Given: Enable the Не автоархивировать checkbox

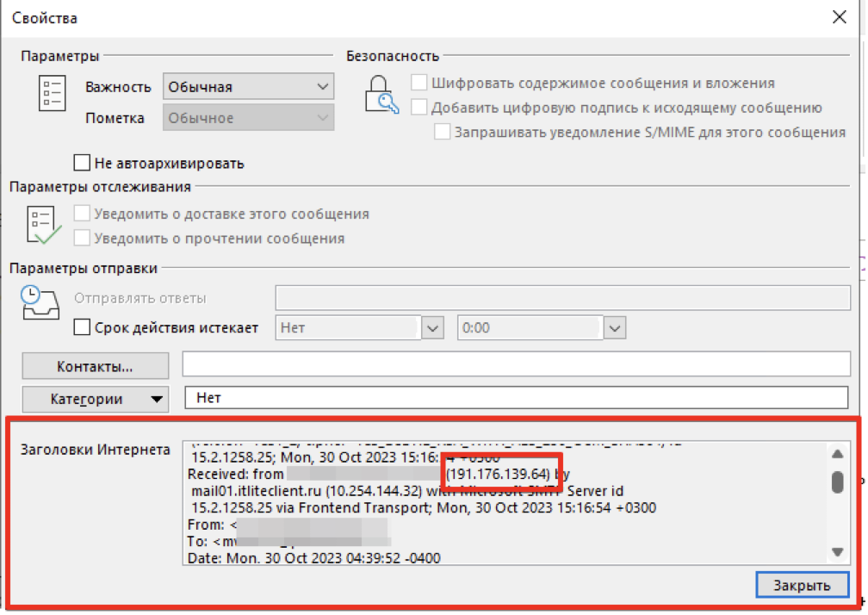Looking at the screenshot, I should tap(82, 163).
